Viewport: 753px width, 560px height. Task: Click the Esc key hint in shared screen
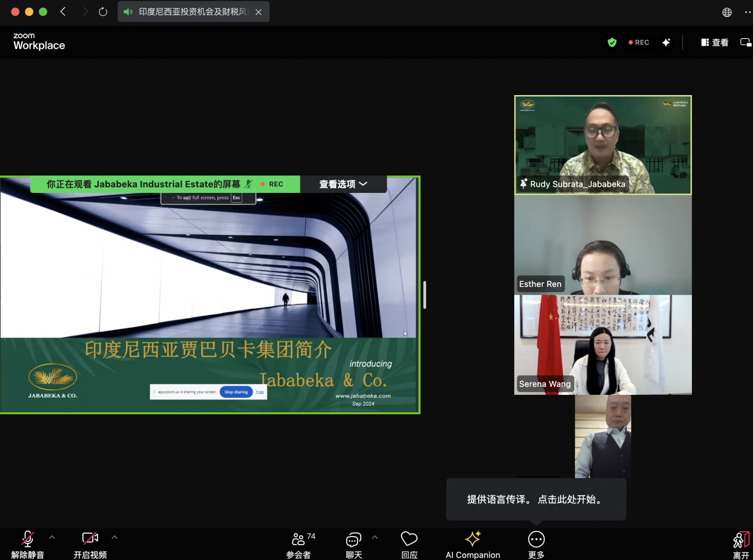236,198
